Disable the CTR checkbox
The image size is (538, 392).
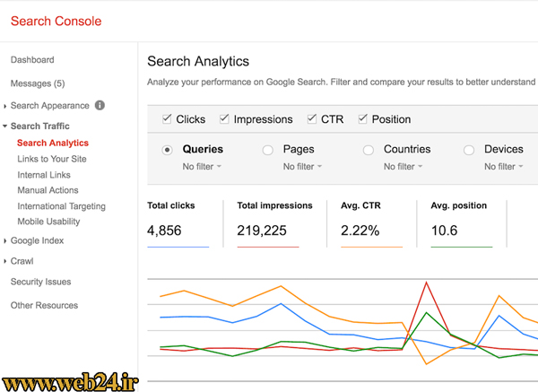tap(311, 118)
